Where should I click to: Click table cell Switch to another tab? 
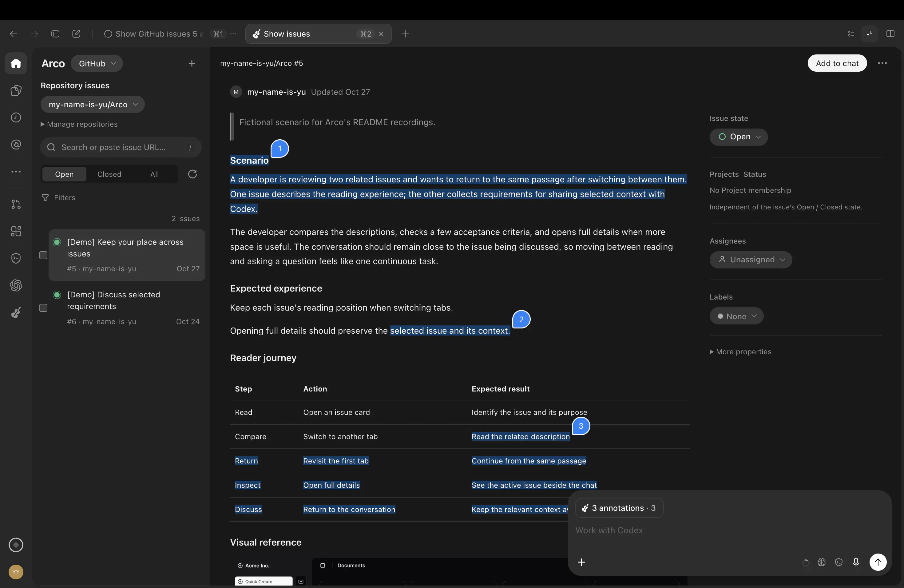[340, 436]
